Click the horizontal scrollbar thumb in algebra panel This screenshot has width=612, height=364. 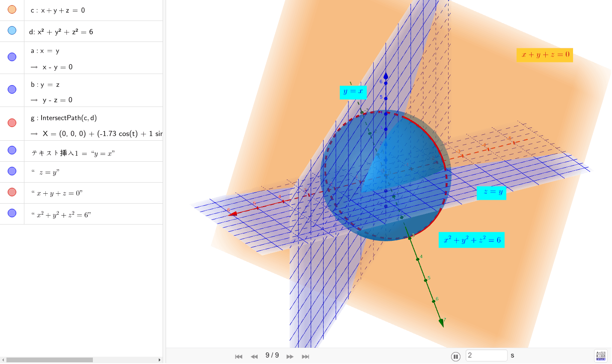(x=49, y=360)
